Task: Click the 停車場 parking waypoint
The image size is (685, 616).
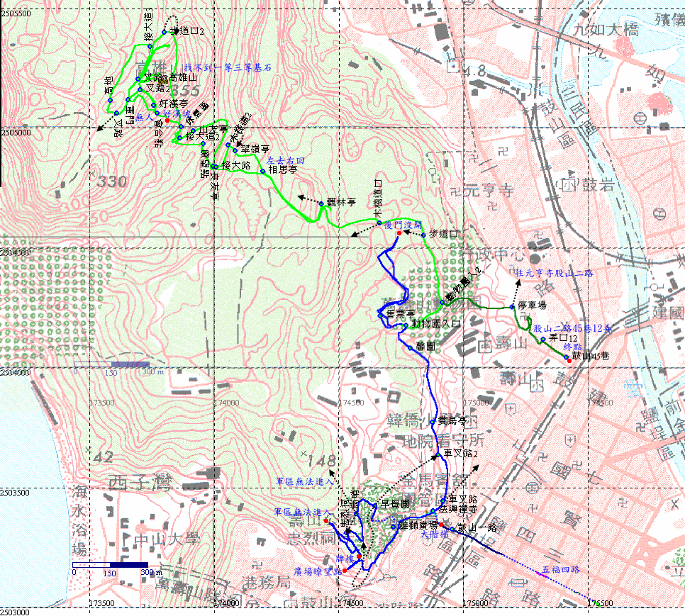Action: coord(512,307)
